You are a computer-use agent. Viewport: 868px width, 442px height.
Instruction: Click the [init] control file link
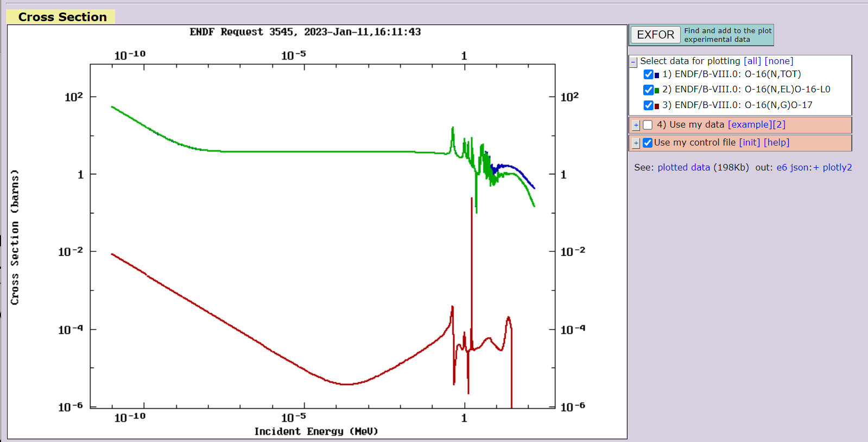click(x=750, y=142)
